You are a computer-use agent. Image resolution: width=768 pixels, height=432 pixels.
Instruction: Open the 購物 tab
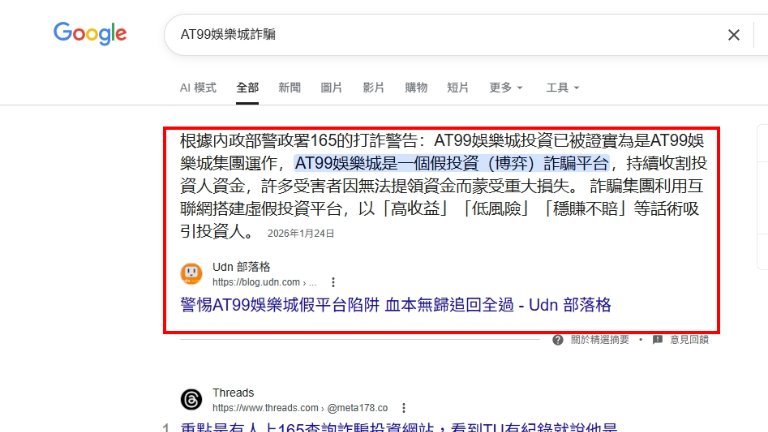tap(416, 88)
